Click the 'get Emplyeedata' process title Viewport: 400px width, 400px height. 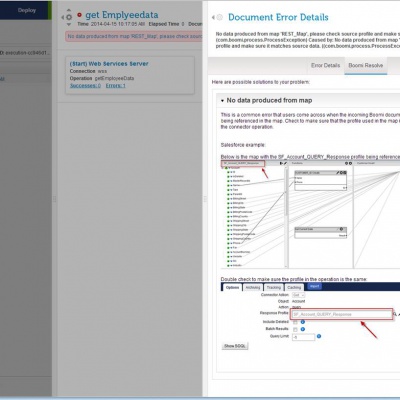122,15
